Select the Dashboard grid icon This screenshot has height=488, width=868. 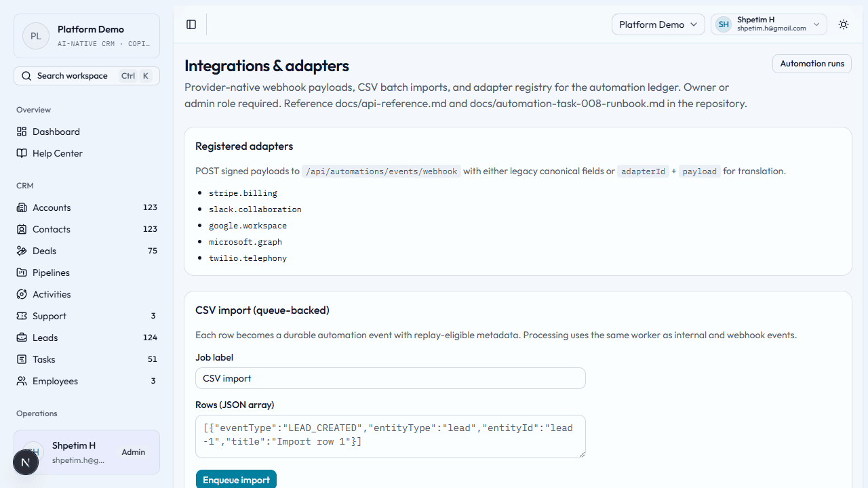(21, 131)
